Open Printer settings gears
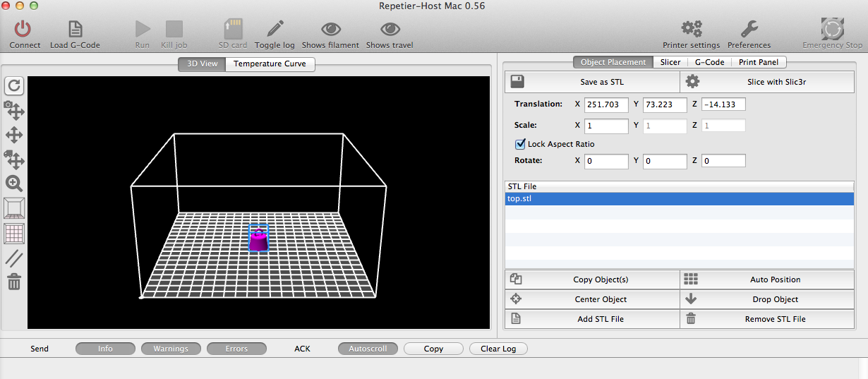Viewport: 868px width, 379px height. coord(692,29)
